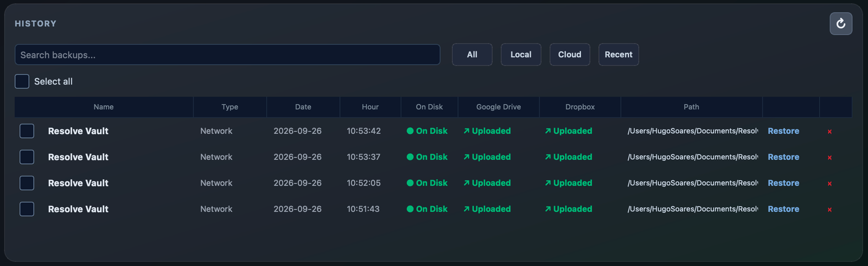
Task: Check the 10:52:05 backup row checkbox
Action: 27,183
